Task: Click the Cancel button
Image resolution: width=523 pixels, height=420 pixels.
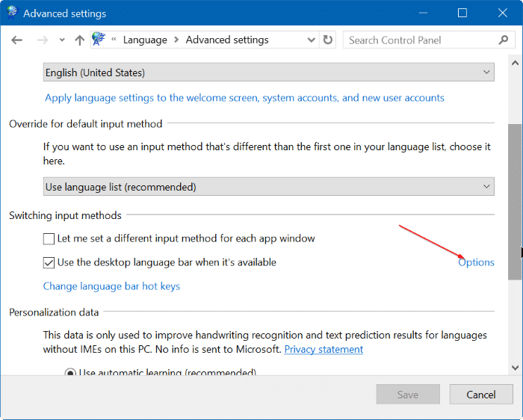Action: [481, 395]
